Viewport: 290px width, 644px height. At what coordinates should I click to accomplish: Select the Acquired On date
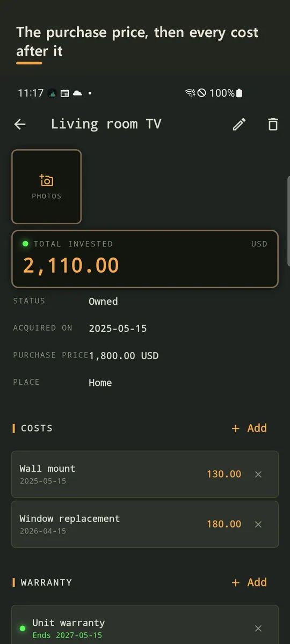pos(118,328)
